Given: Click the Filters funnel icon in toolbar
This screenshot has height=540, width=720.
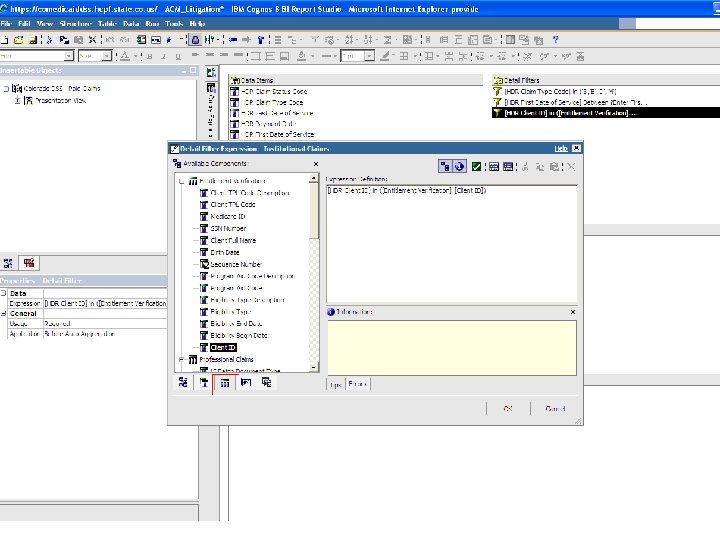Looking at the screenshot, I should coord(315,40).
